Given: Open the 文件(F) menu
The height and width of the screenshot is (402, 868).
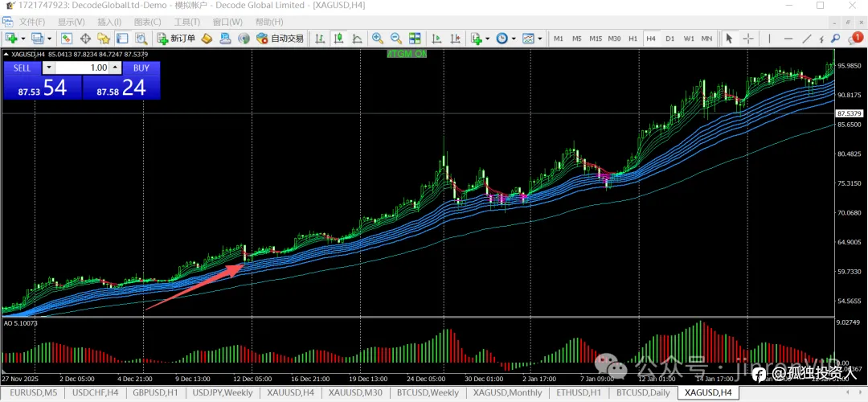Looking at the screenshot, I should (32, 23).
